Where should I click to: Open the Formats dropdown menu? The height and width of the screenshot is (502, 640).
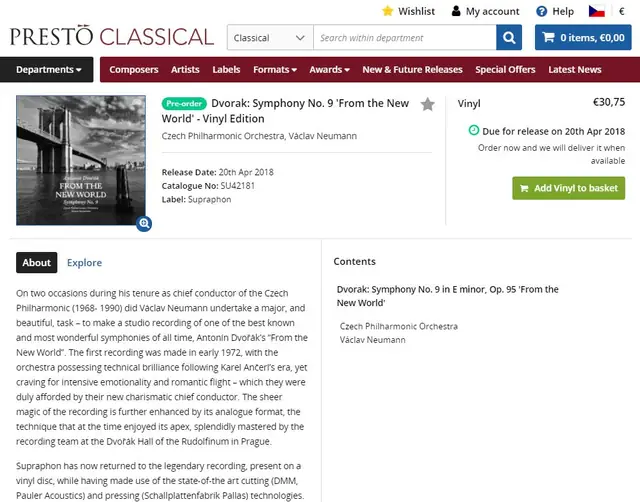pyautogui.click(x=275, y=70)
